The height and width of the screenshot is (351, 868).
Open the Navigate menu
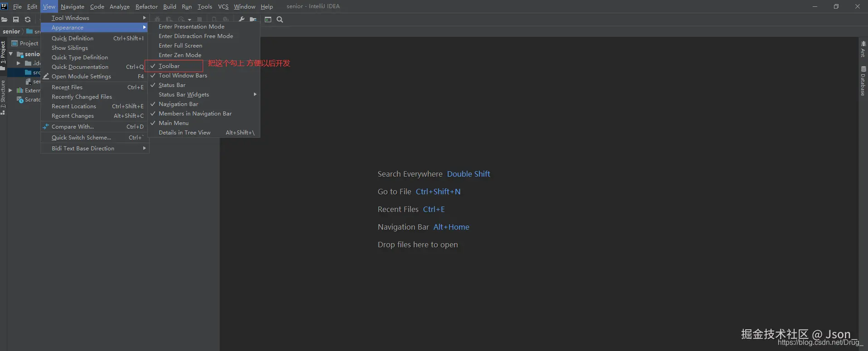pos(73,6)
